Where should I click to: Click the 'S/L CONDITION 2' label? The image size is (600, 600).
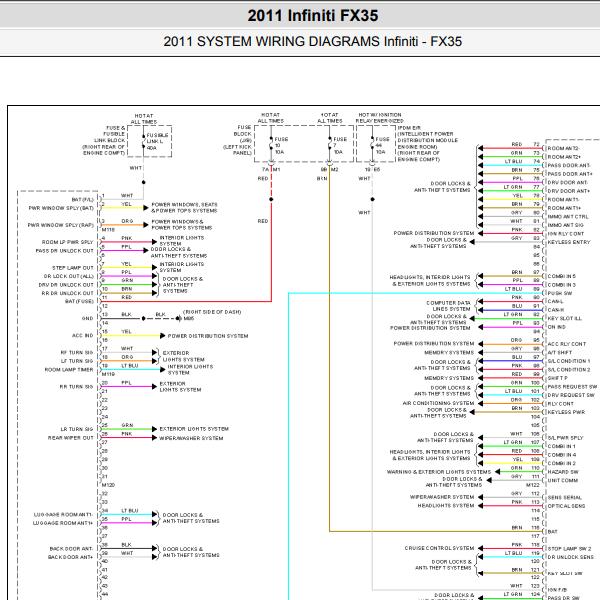click(x=569, y=370)
